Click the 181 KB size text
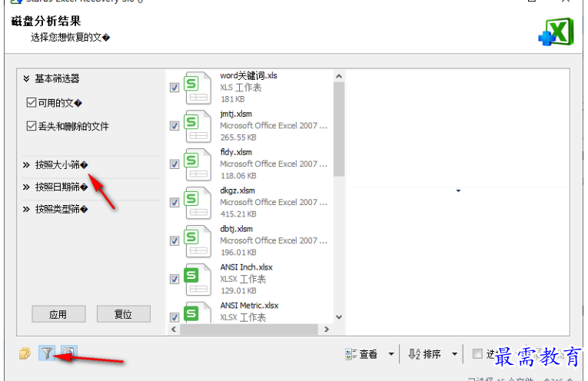Image resolution: width=588 pixels, height=381 pixels. [x=232, y=99]
